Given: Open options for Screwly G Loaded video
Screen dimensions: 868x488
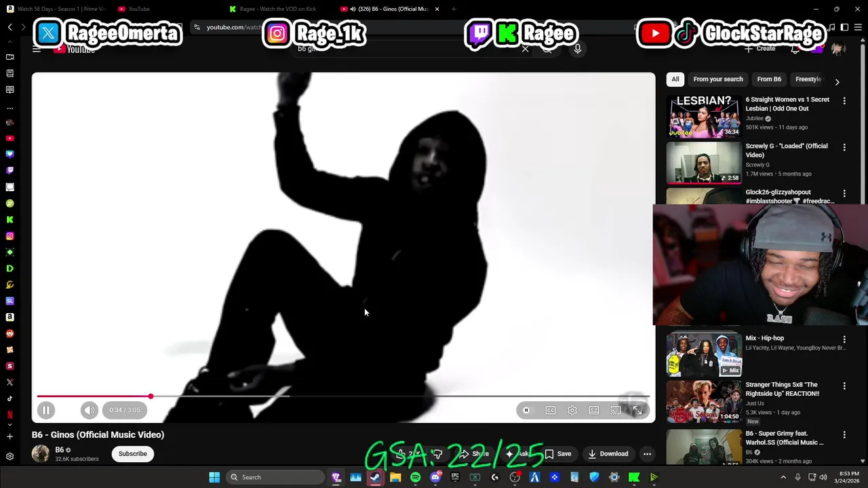Looking at the screenshot, I should tap(844, 147).
